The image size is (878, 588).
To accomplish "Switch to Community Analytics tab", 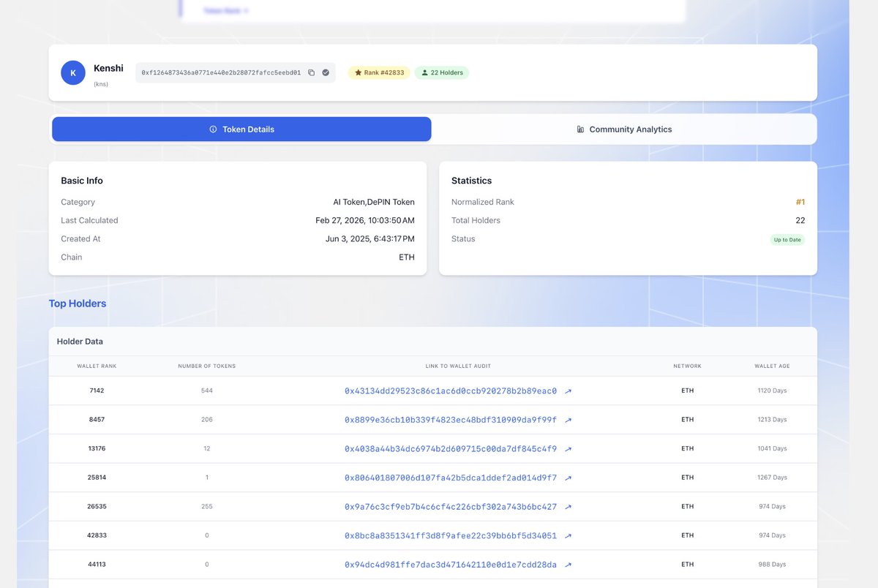I will pos(624,129).
